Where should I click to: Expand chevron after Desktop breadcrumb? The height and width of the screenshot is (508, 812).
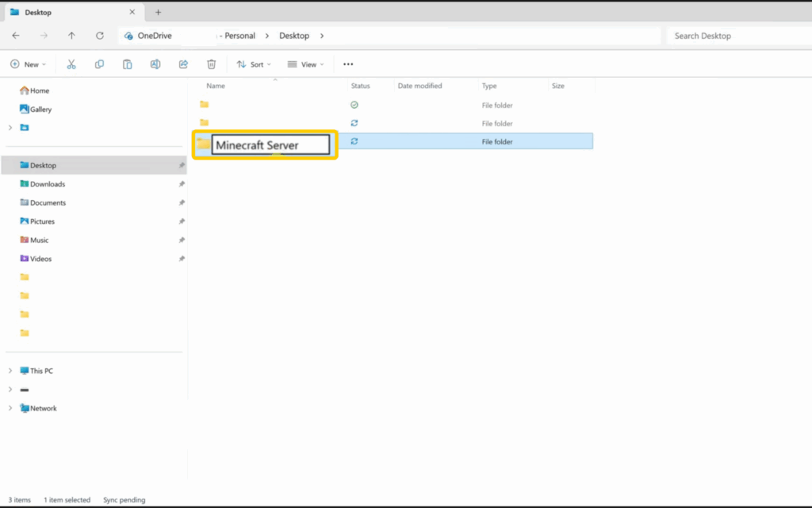click(x=322, y=36)
